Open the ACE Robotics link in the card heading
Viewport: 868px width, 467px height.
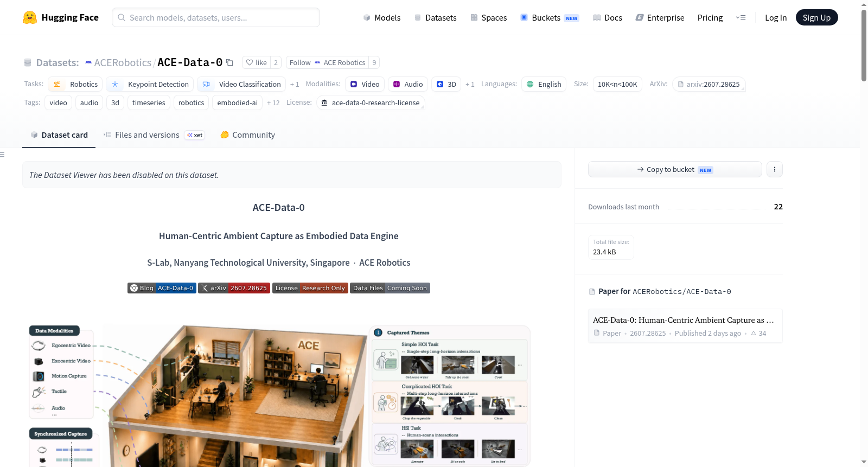(385, 263)
